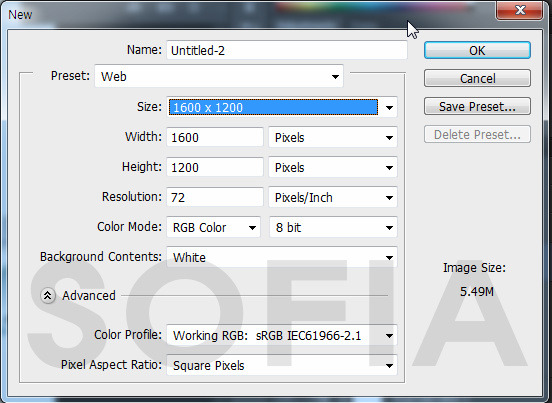Viewport: 552px width, 403px height.
Task: Click Save Preset... button
Action: click(477, 106)
